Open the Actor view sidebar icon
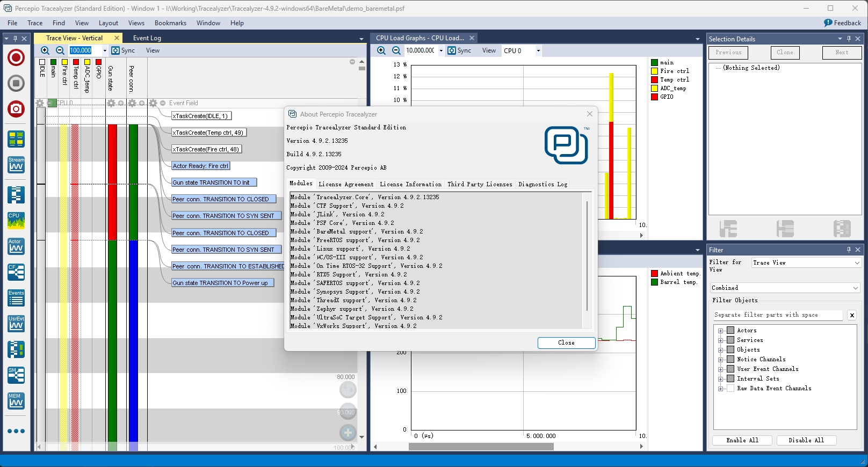This screenshot has height=467, width=868. [x=16, y=246]
